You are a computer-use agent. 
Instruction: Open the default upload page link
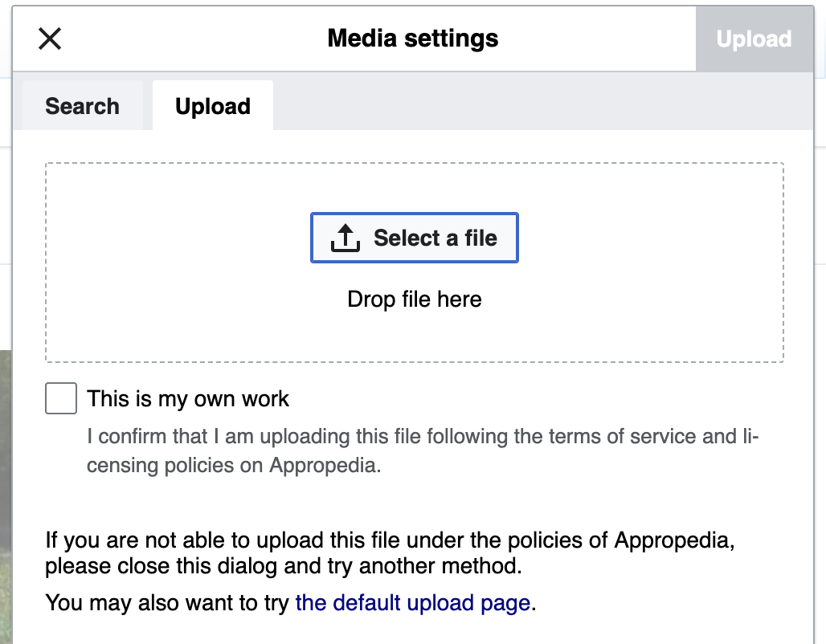pos(413,603)
